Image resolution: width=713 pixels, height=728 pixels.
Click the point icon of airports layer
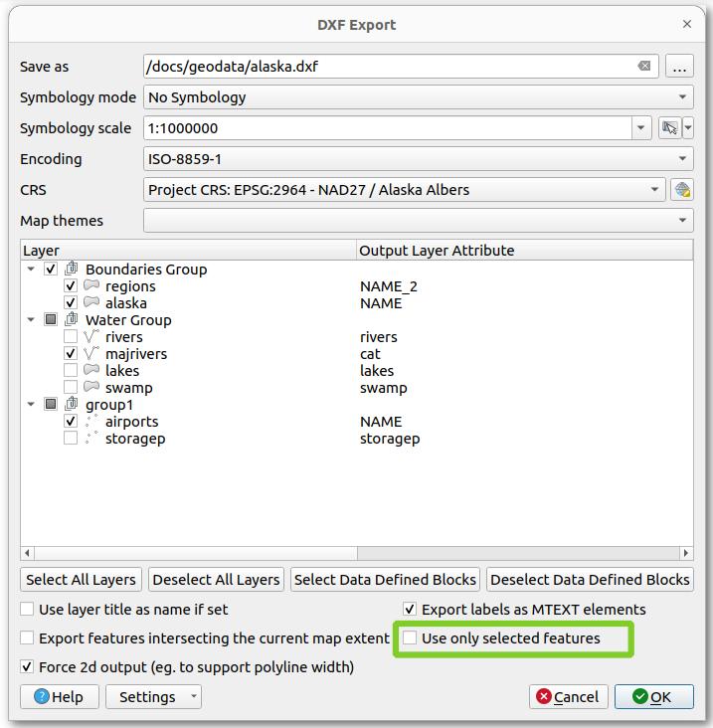click(x=91, y=422)
